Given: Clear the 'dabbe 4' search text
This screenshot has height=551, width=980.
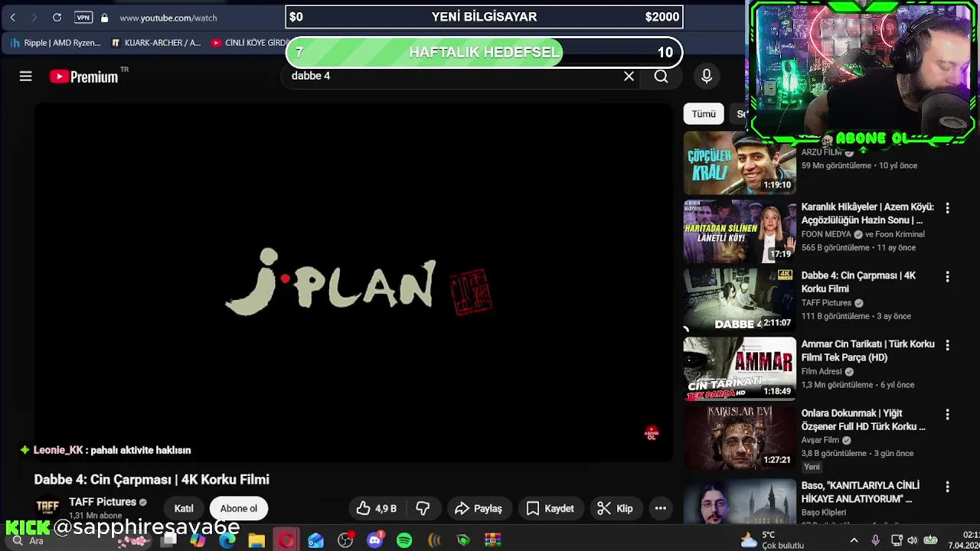Looking at the screenshot, I should 629,77.
